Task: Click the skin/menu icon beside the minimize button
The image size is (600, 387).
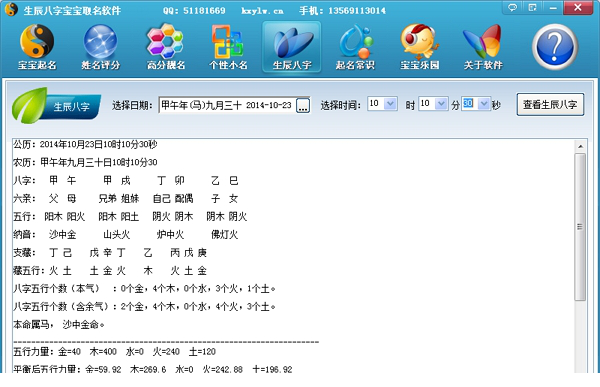Action: [x=532, y=7]
